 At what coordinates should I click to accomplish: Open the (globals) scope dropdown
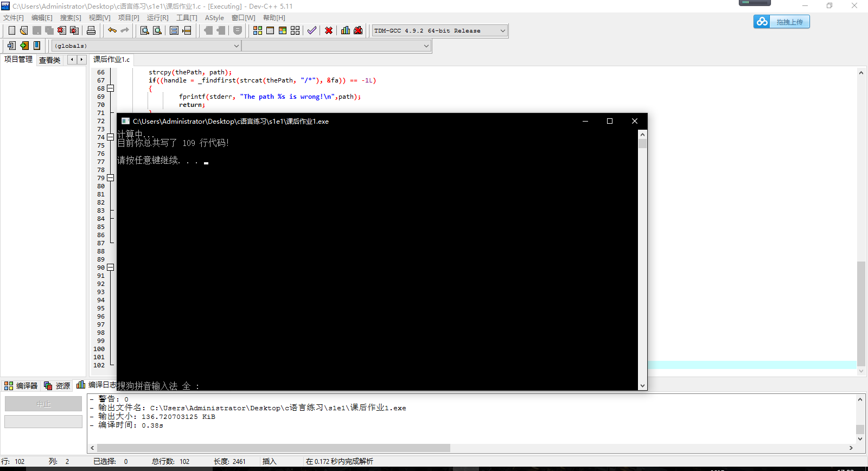click(146, 46)
